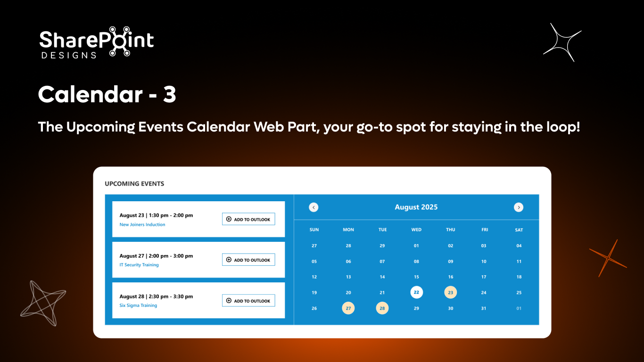Click the Add to Outlook plus icon for Six Sigma Training
The width and height of the screenshot is (644, 362).
(x=229, y=300)
